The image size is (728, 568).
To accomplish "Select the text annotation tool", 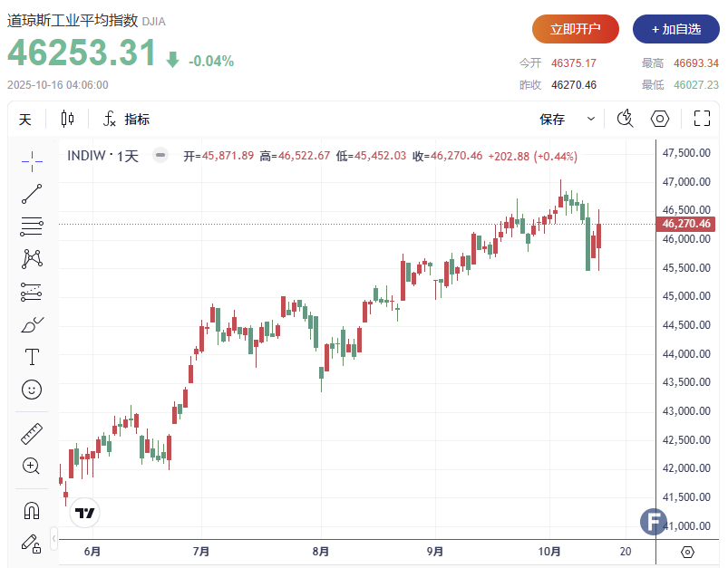I will click(x=32, y=357).
